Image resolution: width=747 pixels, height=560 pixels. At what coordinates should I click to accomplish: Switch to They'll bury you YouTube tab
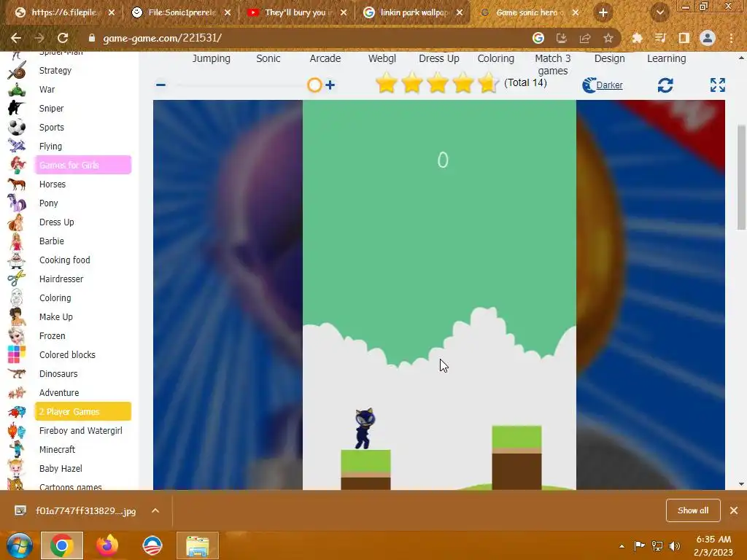tap(297, 12)
